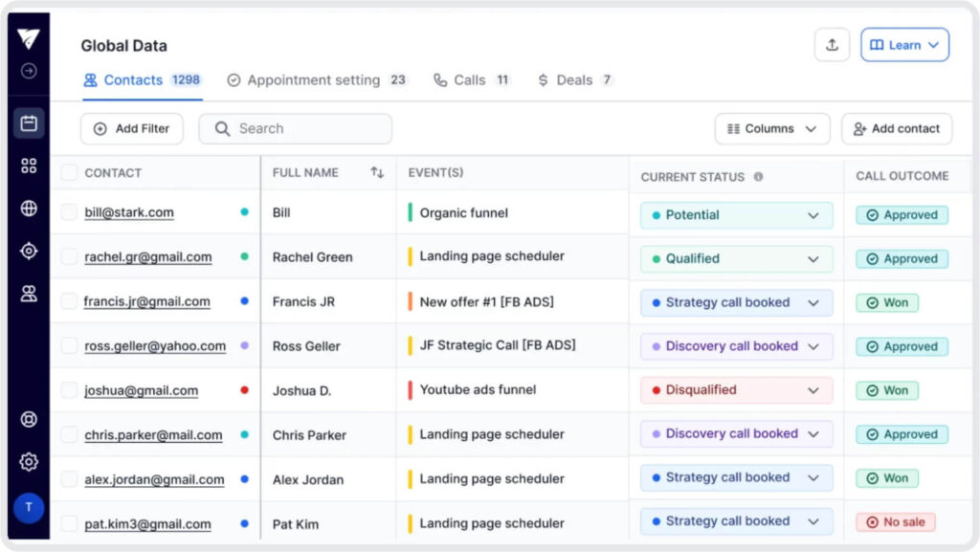
Task: Click the red status dot beside Joshua D.
Action: (246, 389)
